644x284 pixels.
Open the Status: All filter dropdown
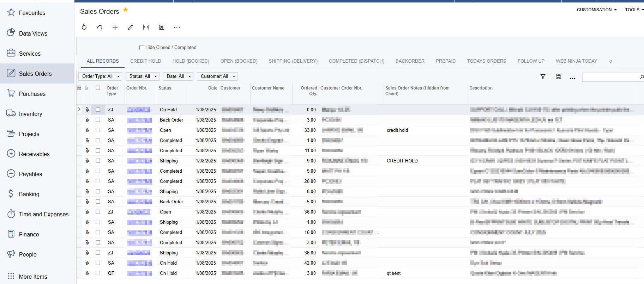tap(143, 76)
